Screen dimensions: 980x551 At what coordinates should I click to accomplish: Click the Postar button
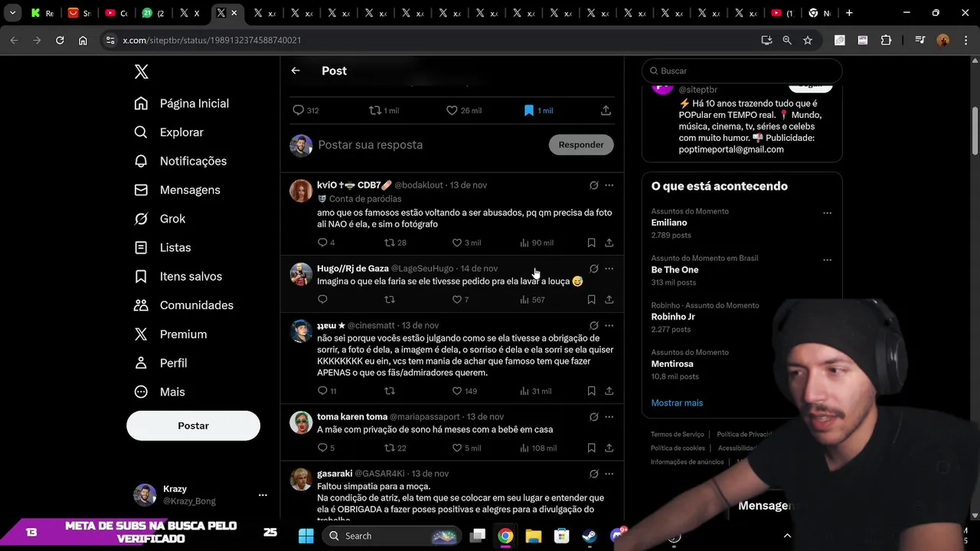coord(193,425)
